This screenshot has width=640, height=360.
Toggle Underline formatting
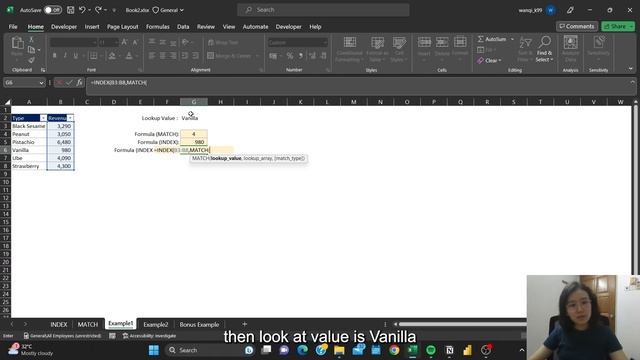coord(76,56)
